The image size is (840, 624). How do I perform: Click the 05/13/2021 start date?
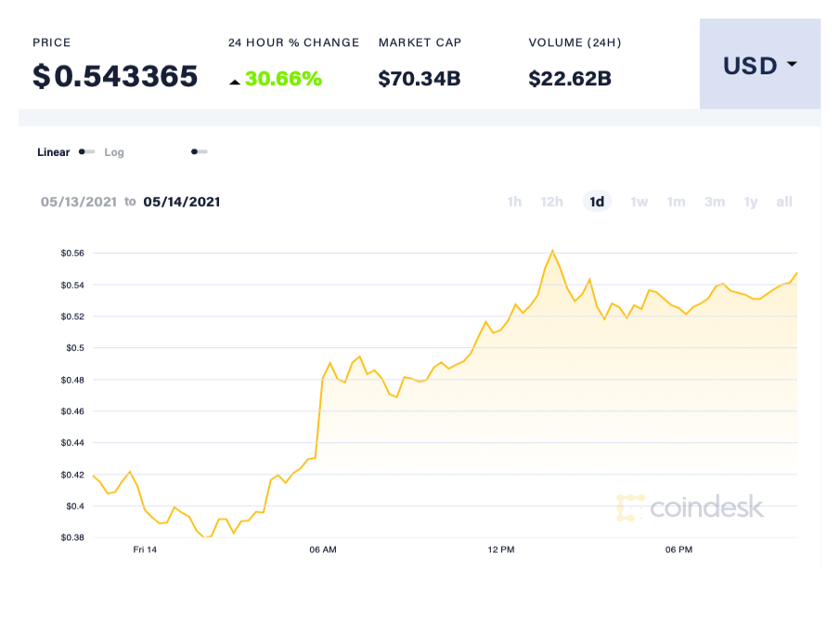click(80, 201)
